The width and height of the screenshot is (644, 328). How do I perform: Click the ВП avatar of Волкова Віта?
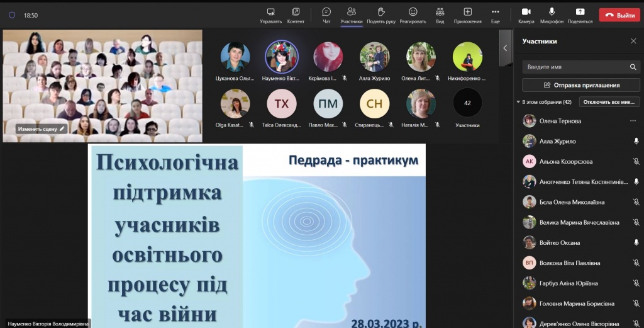(529, 263)
